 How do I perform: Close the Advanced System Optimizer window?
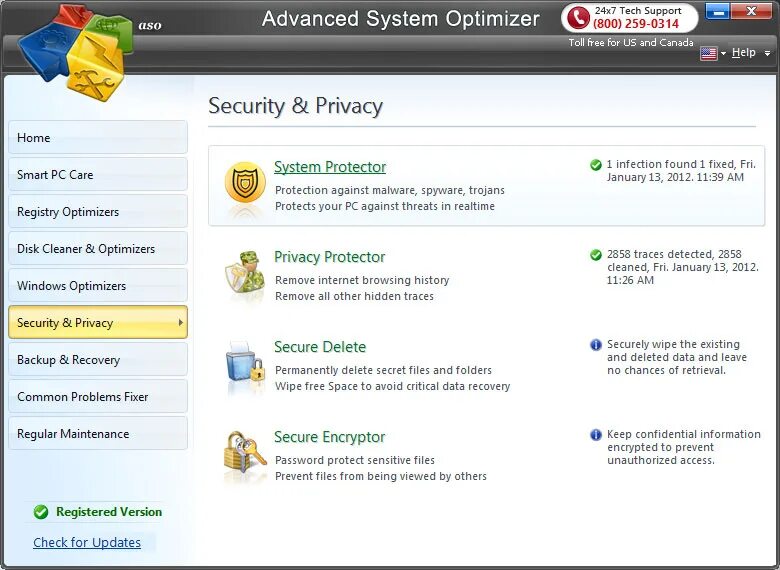coord(752,11)
